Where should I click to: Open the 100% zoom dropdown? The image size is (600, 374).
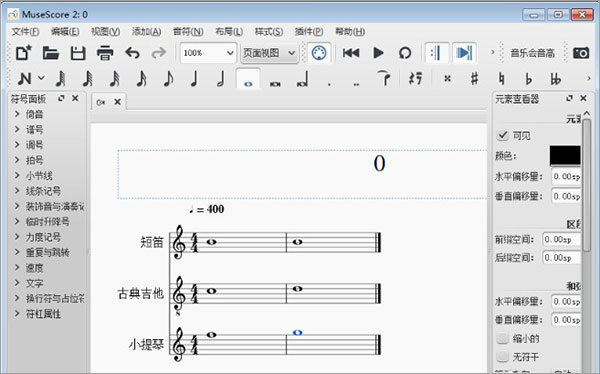(x=208, y=53)
